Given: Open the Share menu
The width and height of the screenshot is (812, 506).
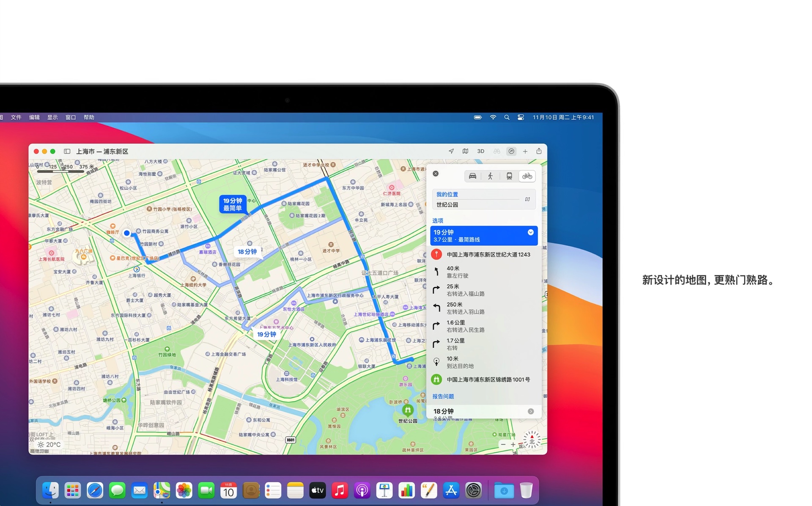Looking at the screenshot, I should click(539, 151).
